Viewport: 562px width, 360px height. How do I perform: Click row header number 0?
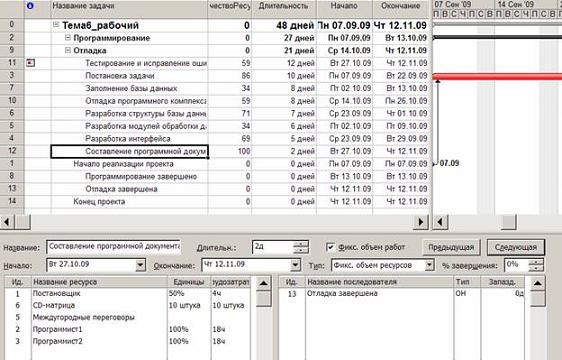coord(12,24)
